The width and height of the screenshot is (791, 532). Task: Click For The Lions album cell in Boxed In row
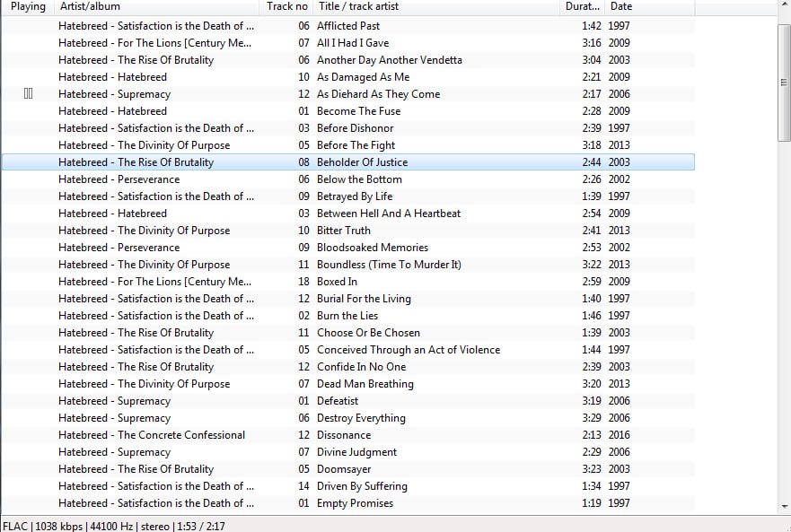click(154, 282)
